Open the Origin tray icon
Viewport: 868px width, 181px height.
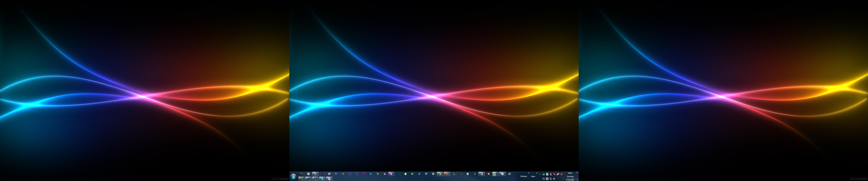point(562,174)
